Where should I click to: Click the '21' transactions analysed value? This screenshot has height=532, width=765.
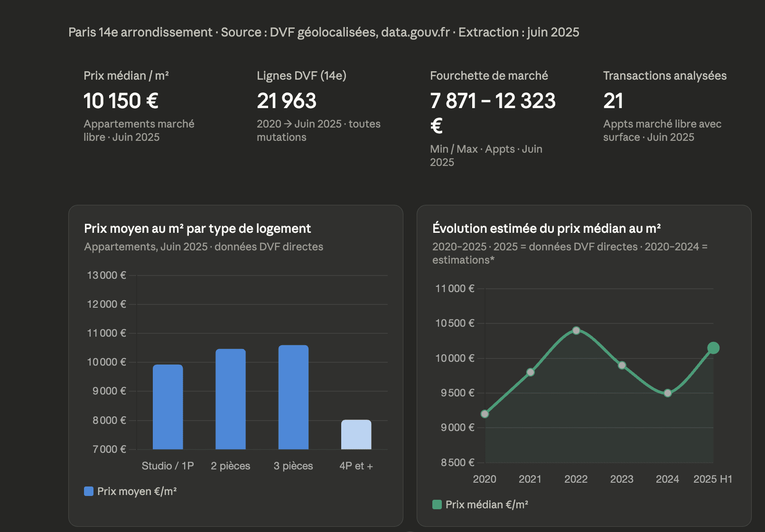pyautogui.click(x=613, y=101)
